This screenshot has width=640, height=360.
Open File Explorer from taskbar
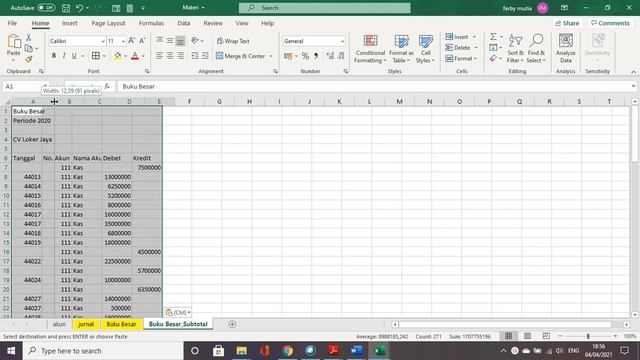tap(242, 351)
